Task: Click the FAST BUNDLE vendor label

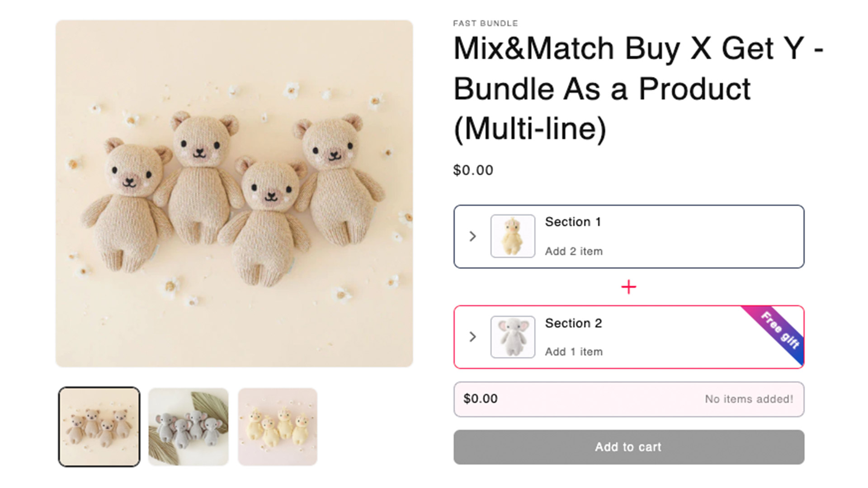Action: (486, 23)
